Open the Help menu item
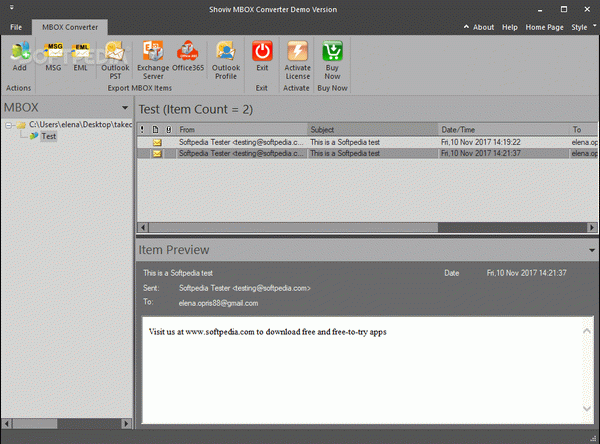Viewport: 600px width, 444px height. [510, 27]
